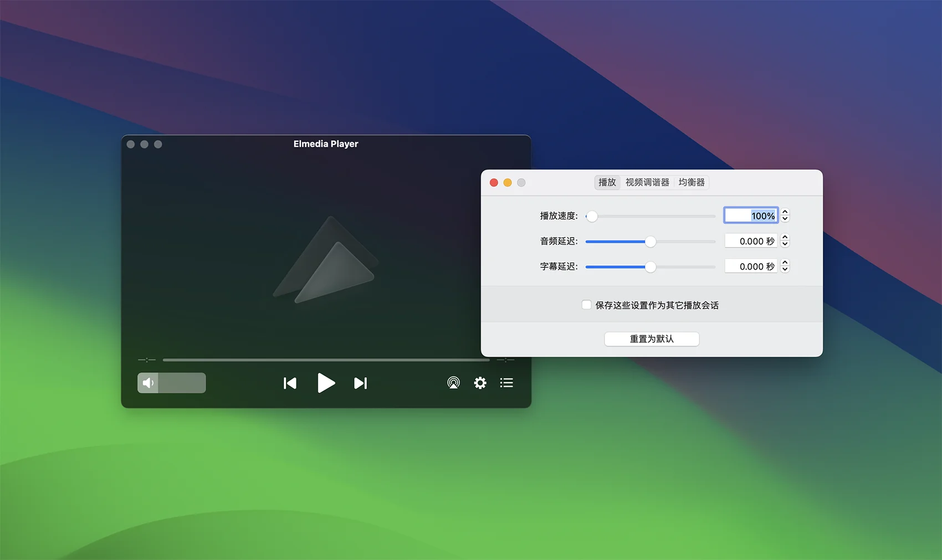942x560 pixels.
Task: Switch to the 播放 tab
Action: pyautogui.click(x=607, y=182)
